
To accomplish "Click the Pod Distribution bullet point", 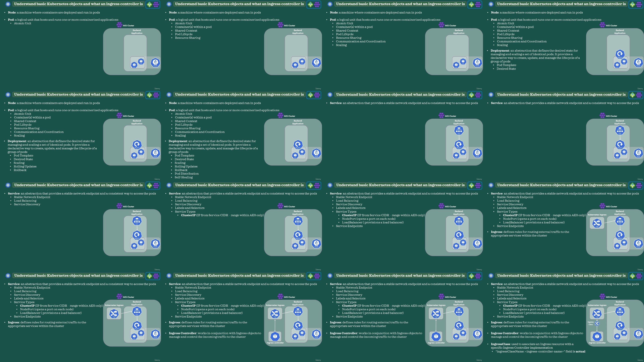I will click(187, 174).
